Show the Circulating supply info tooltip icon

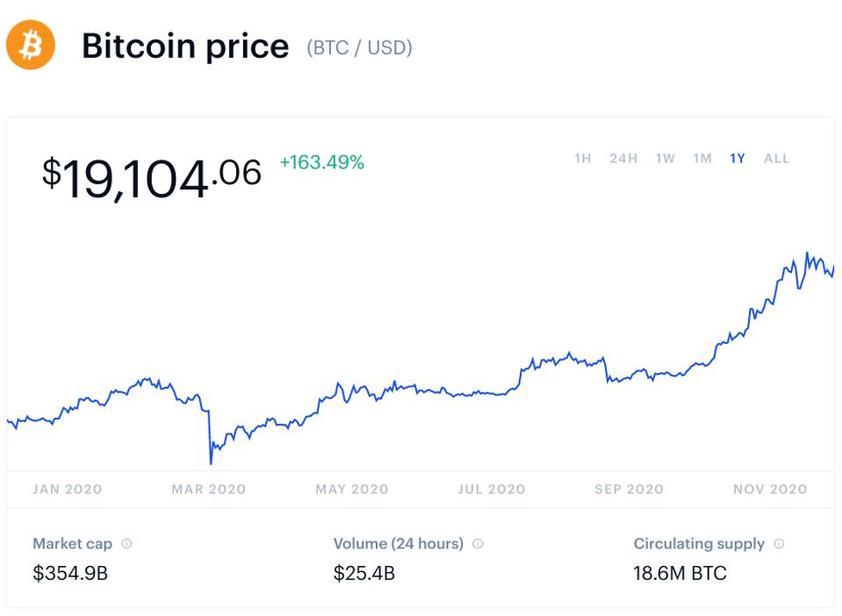coord(779,544)
